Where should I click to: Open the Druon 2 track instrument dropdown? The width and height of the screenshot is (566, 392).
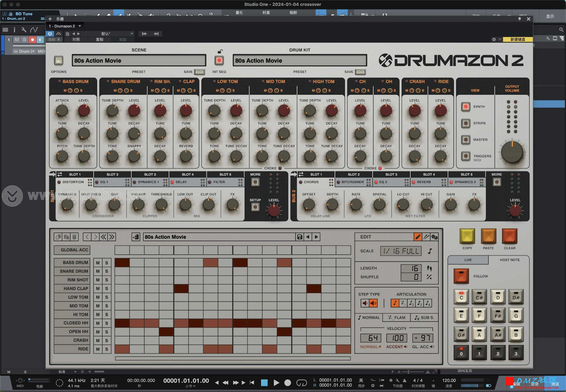pos(25,51)
